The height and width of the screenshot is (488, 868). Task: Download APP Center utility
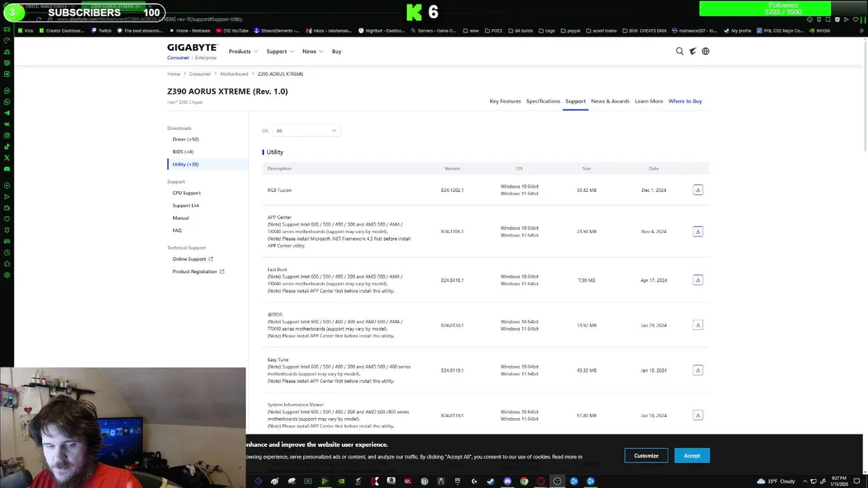698,231
